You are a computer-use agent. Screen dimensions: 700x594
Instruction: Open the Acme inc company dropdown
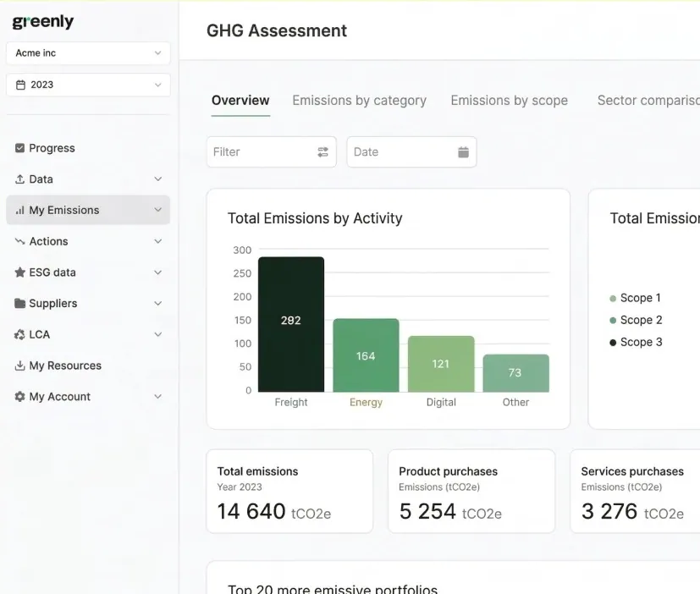point(88,53)
